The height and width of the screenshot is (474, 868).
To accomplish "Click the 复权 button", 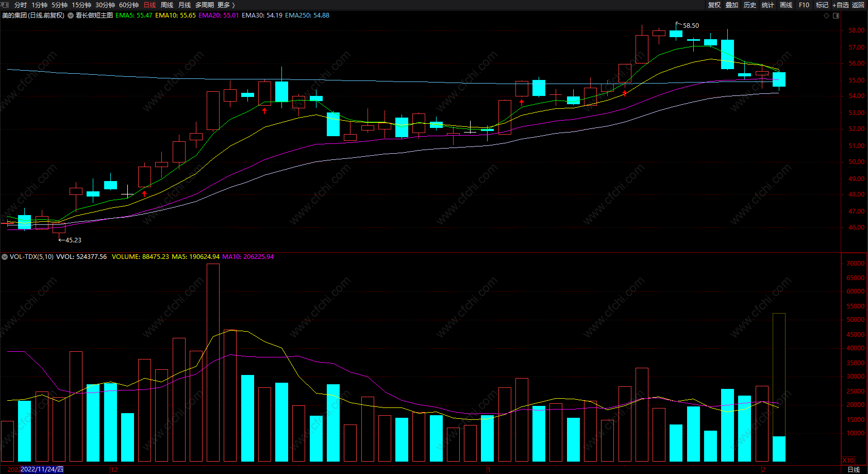I will (714, 5).
